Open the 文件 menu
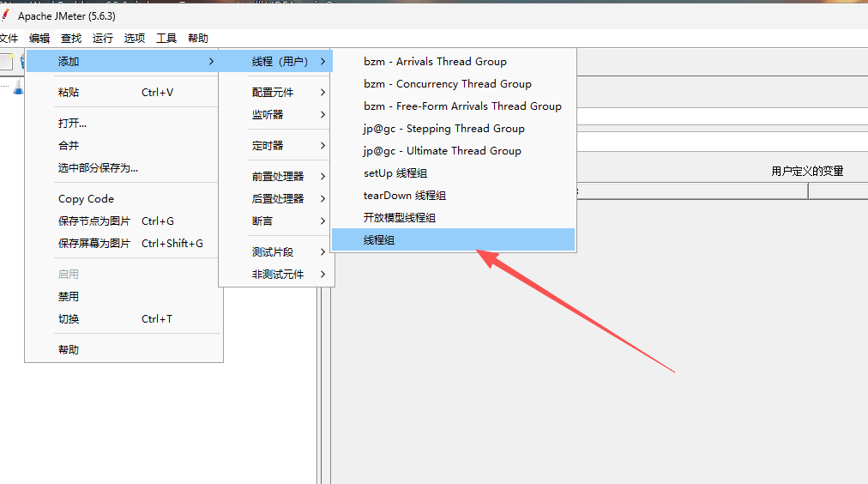 click(9, 39)
